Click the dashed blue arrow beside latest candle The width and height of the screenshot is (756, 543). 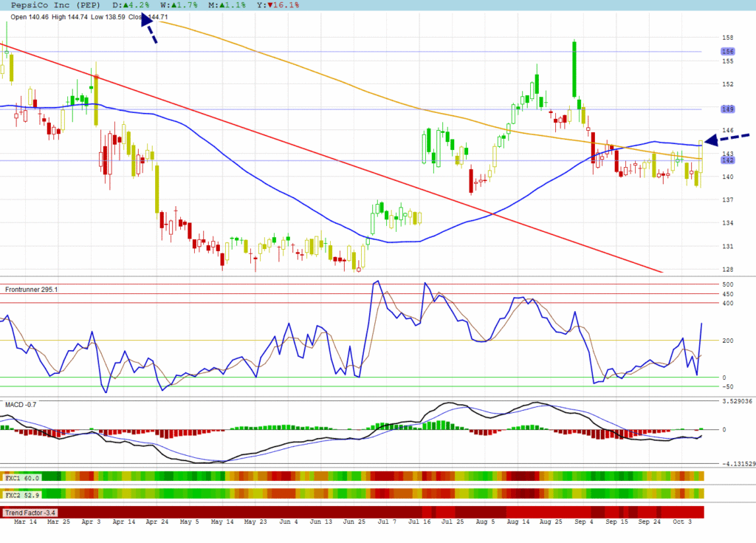(x=726, y=138)
